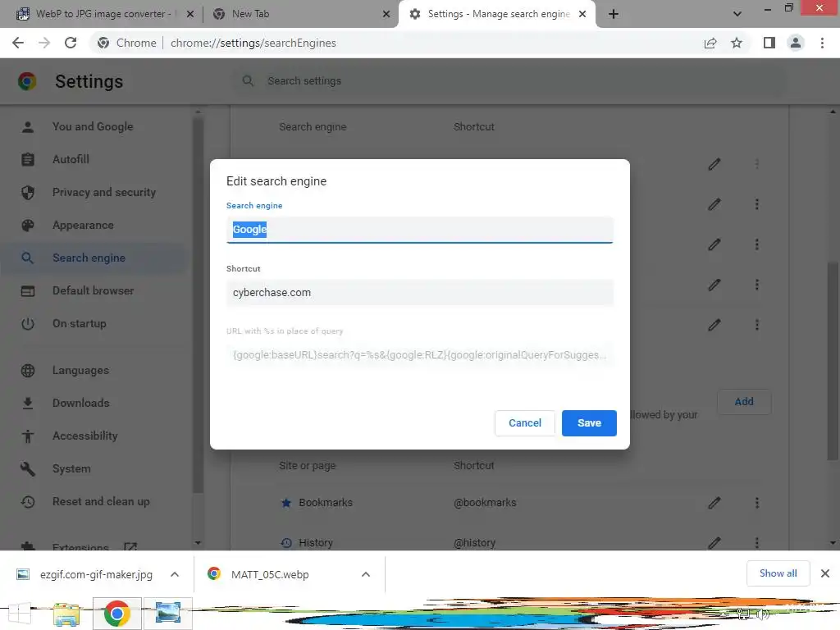This screenshot has width=840, height=630.
Task: Click sidebar scroll down arrow
Action: (x=198, y=543)
